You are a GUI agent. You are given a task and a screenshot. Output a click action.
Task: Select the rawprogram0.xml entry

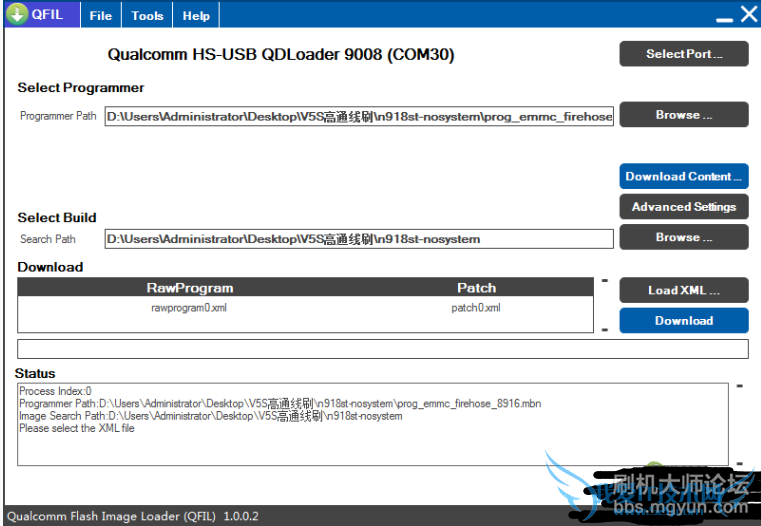(x=189, y=308)
